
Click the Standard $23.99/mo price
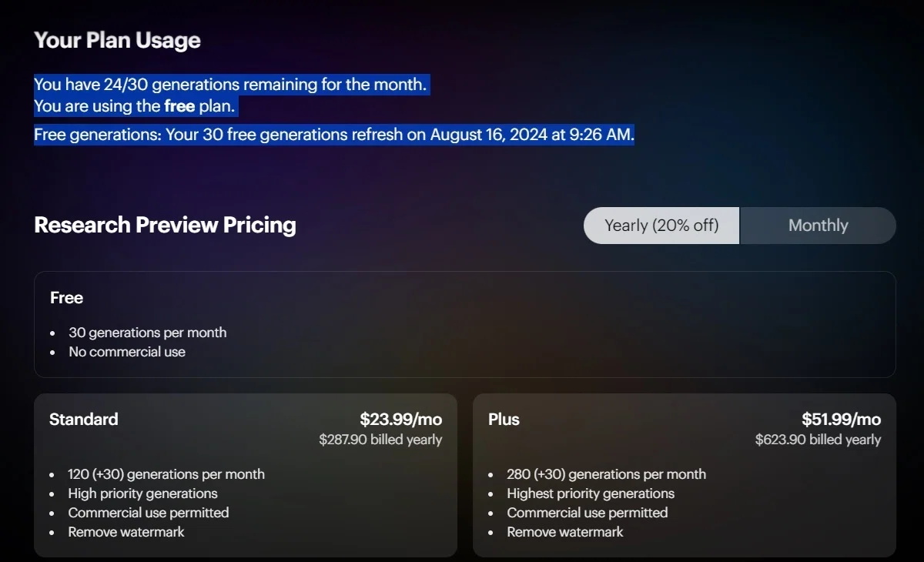[401, 420]
